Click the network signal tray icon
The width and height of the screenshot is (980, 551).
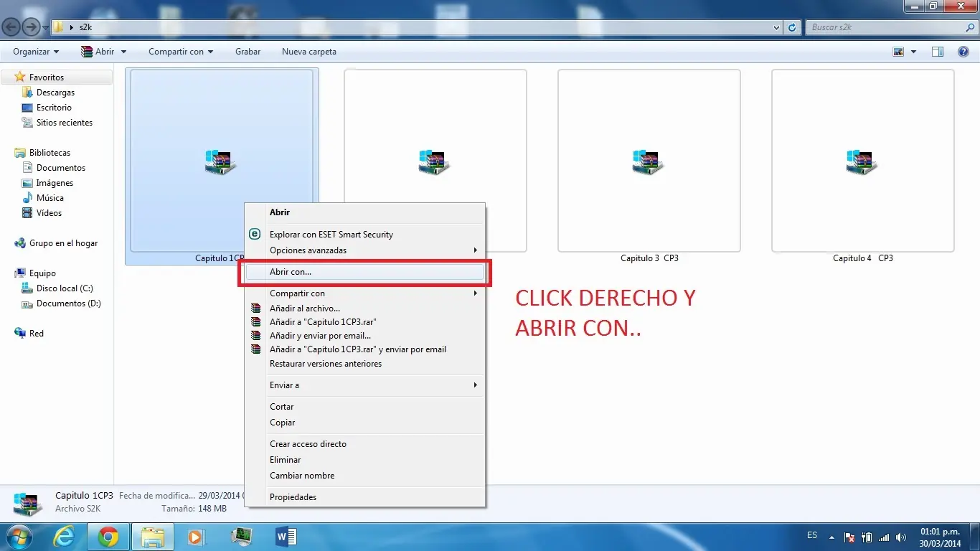884,537
